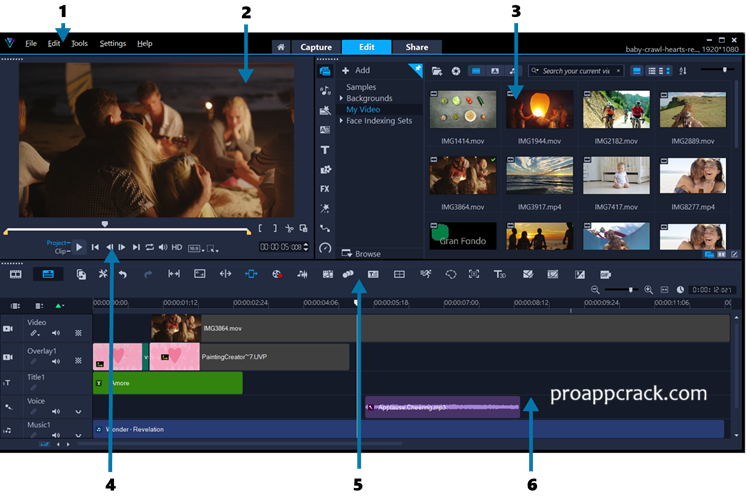Mute the Overlay1 track
The width and height of the screenshot is (750, 498).
click(56, 361)
